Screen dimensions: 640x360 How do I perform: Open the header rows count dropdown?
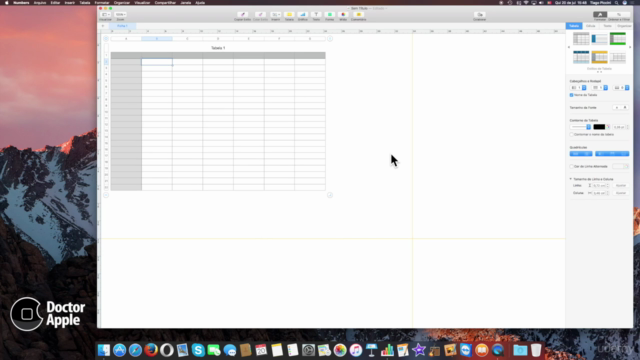[x=600, y=88]
